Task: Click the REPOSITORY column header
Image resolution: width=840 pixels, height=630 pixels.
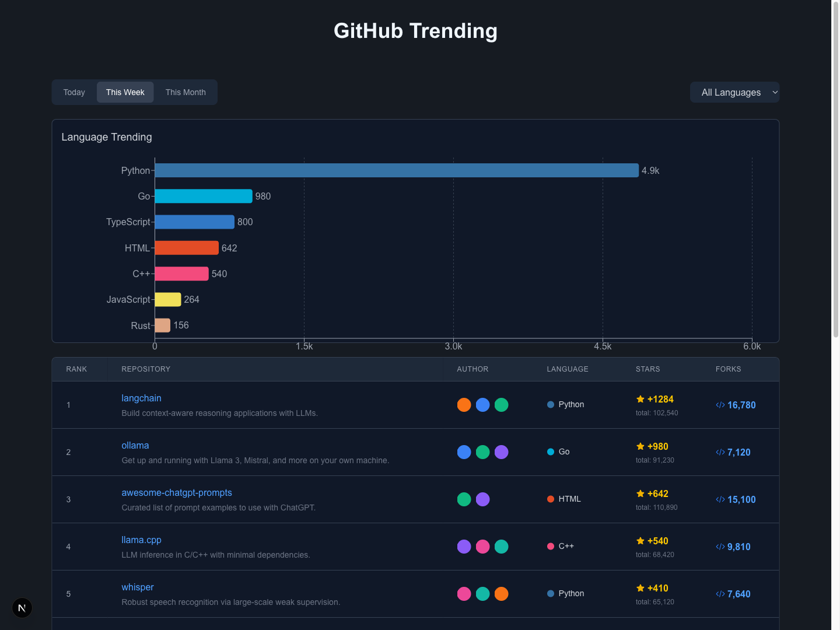Action: (146, 369)
